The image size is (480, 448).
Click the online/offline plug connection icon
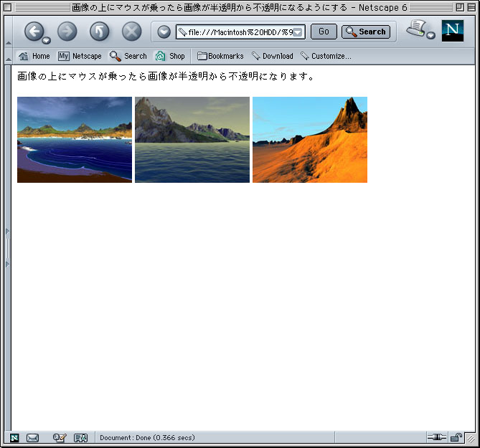437,437
